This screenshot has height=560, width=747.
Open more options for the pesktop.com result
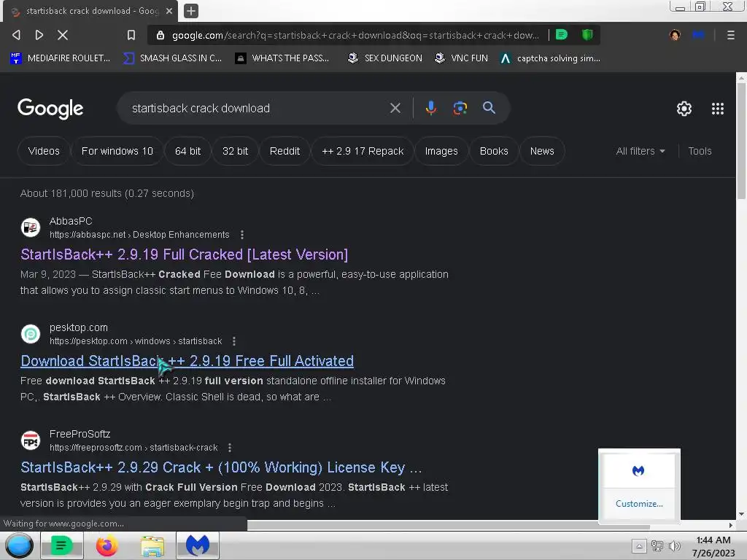234,341
